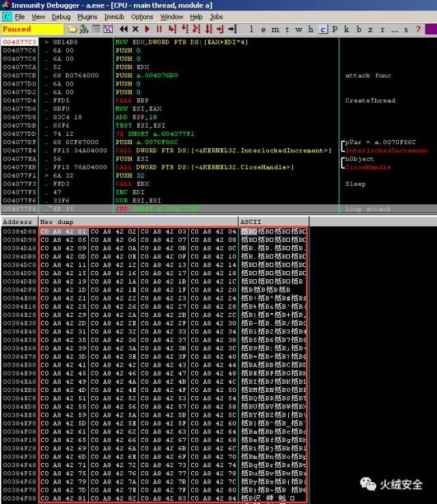Click the red Run program play icon
The width and height of the screenshot is (437, 504).
point(147,29)
